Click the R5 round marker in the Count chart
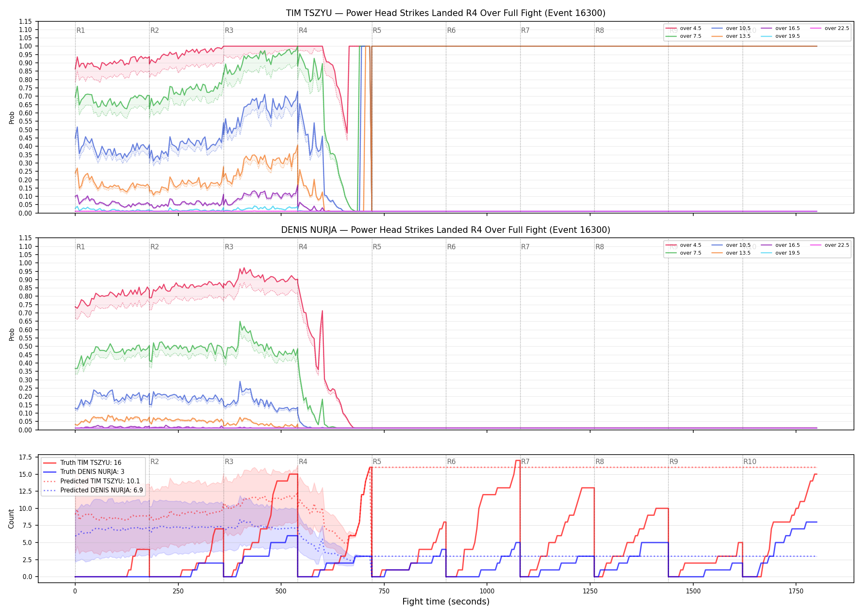 pos(377,462)
